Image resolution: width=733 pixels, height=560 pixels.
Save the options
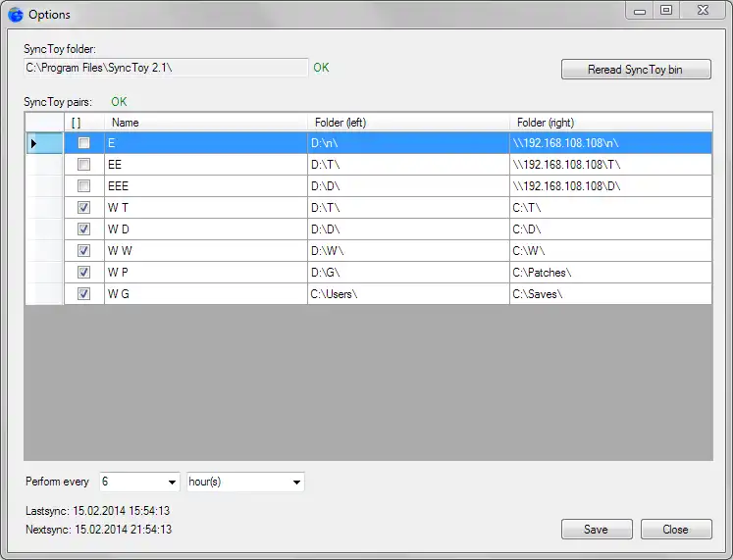tap(597, 530)
